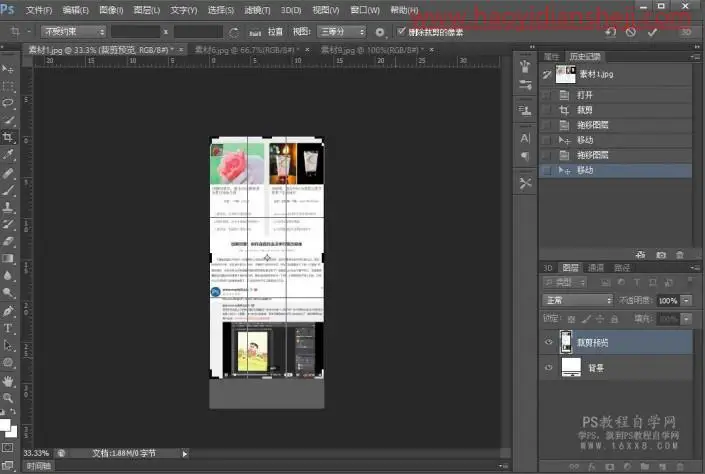
Task: Click the crop height input field
Action: pos(198,31)
